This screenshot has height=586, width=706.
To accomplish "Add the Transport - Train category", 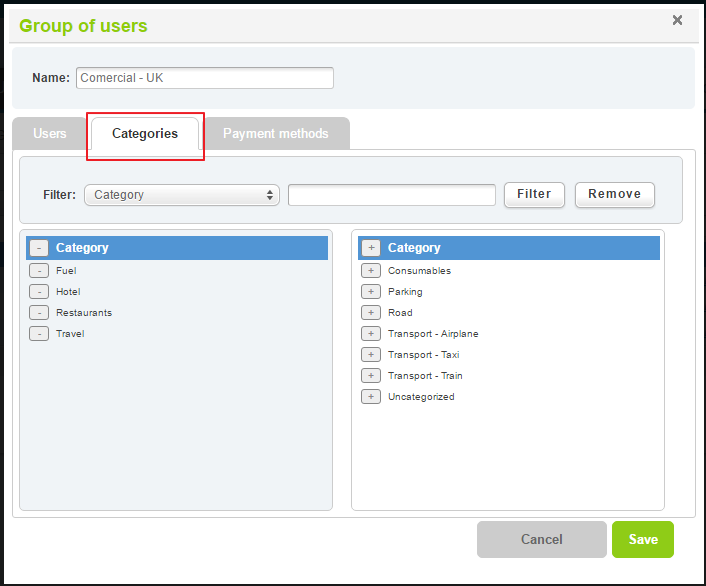I will point(371,376).
